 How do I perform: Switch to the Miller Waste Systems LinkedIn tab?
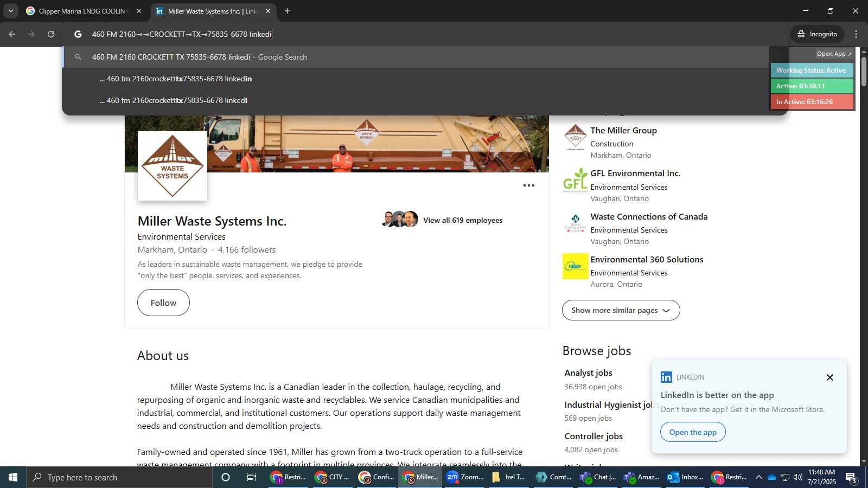tap(212, 11)
